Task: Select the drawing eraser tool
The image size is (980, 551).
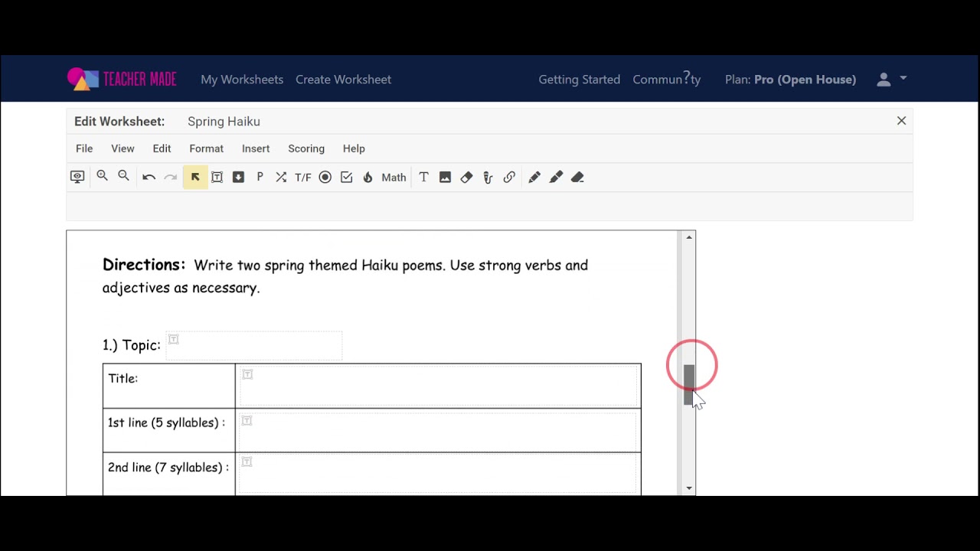Action: pyautogui.click(x=577, y=177)
